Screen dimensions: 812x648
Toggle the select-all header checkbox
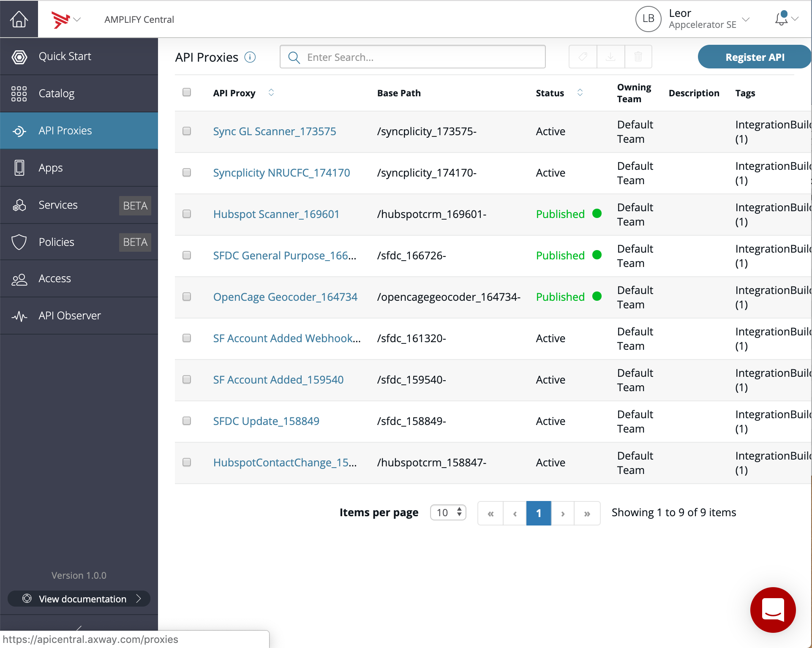[187, 92]
